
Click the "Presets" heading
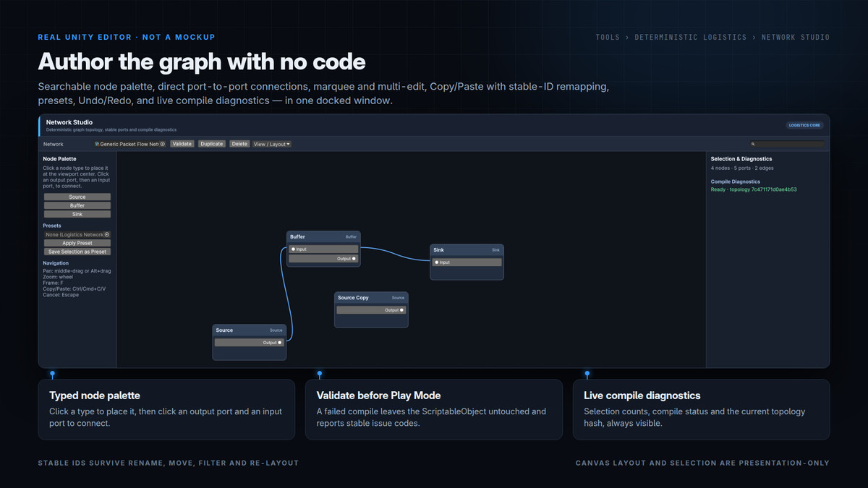point(52,226)
